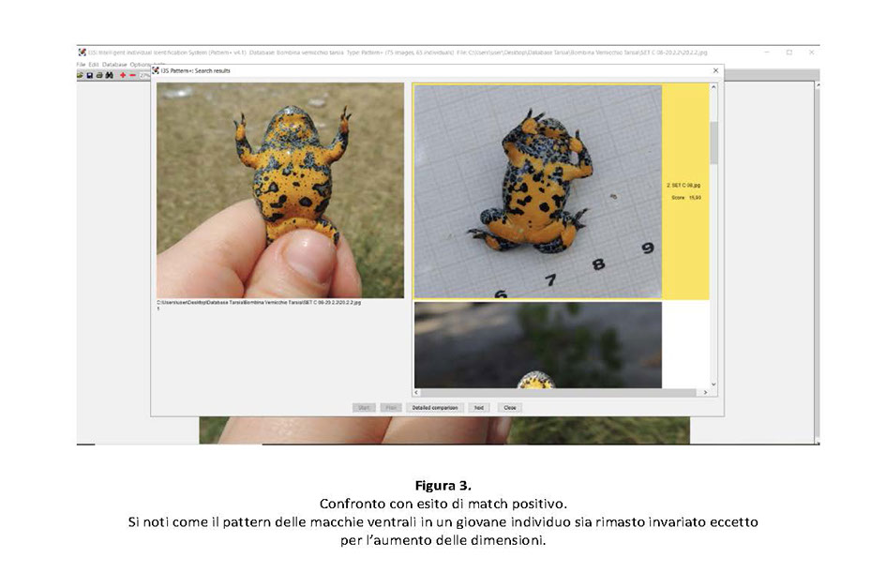Close the Search results dialog with X
Viewport: 886px width, 588px height.
tap(715, 70)
